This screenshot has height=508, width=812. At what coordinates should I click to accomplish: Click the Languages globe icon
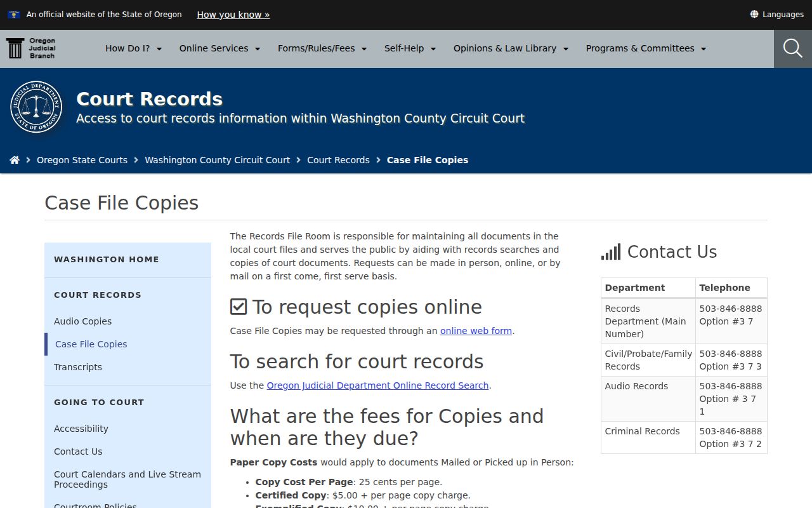[754, 14]
